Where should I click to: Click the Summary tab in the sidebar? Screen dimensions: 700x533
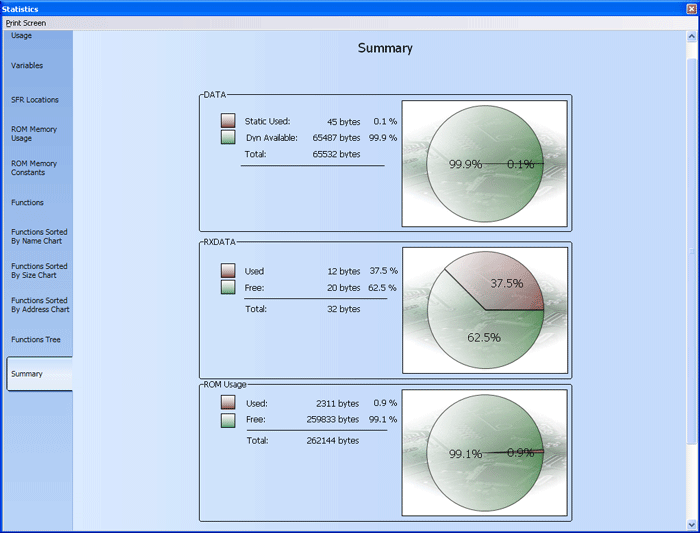(x=39, y=374)
